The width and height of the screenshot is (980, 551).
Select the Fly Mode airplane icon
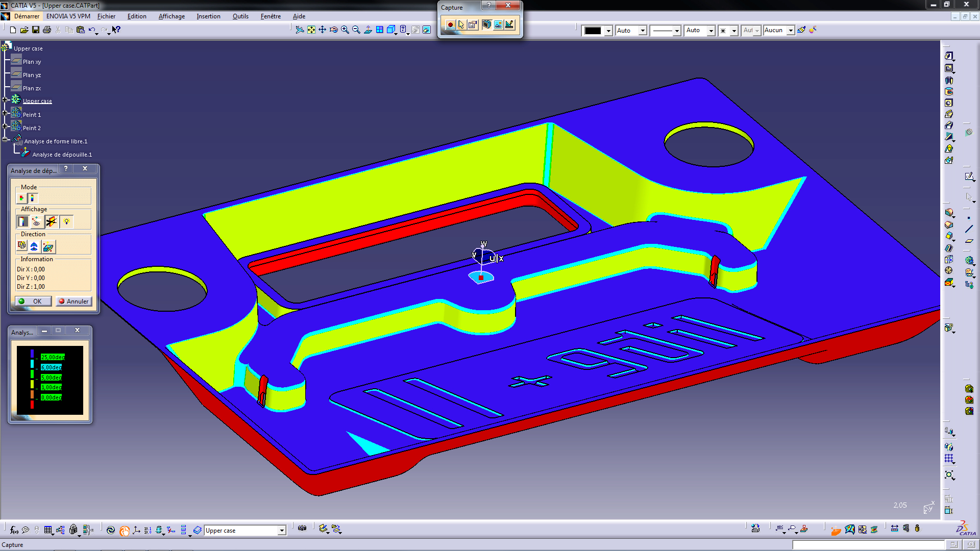pos(300,30)
